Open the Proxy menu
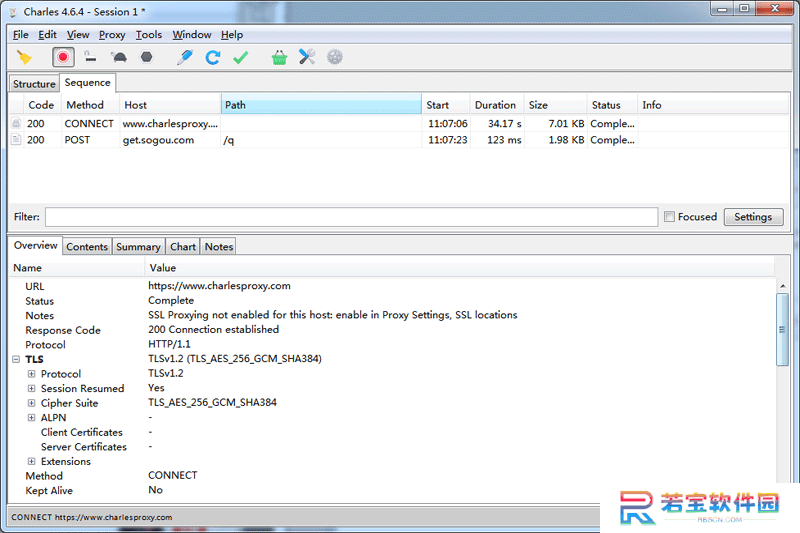Viewport: 800px width, 533px height. pos(112,35)
